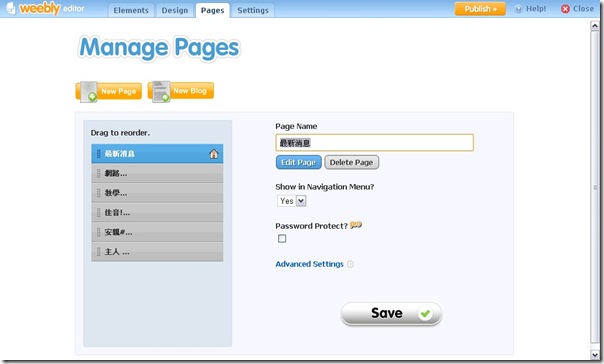Select the 佳音!... page row
The height and width of the screenshot is (364, 604).
click(157, 213)
